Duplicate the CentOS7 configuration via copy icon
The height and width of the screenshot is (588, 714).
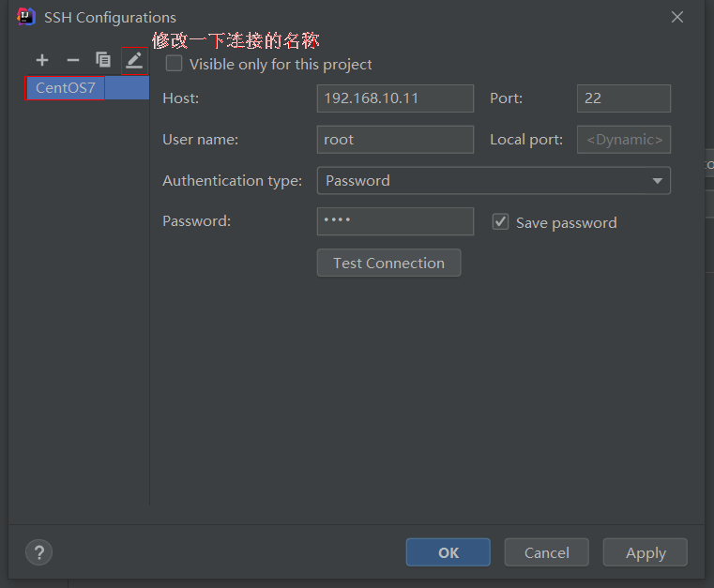(x=103, y=60)
